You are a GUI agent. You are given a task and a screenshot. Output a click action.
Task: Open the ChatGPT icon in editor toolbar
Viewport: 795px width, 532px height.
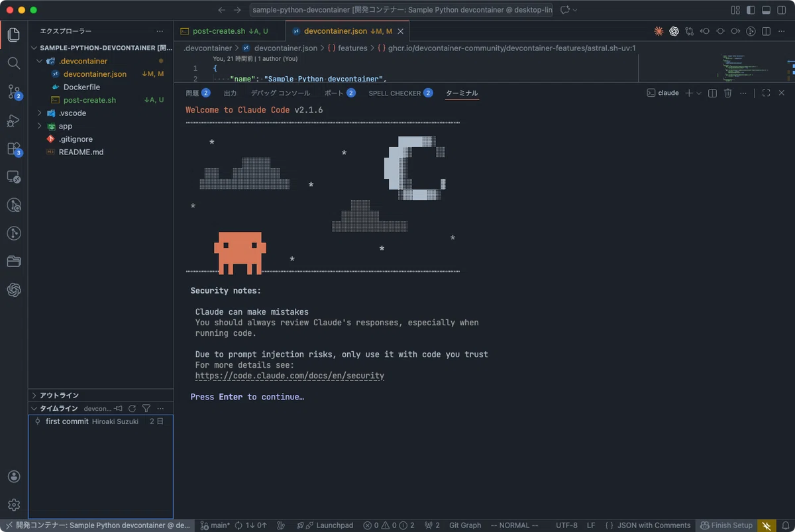[674, 31]
